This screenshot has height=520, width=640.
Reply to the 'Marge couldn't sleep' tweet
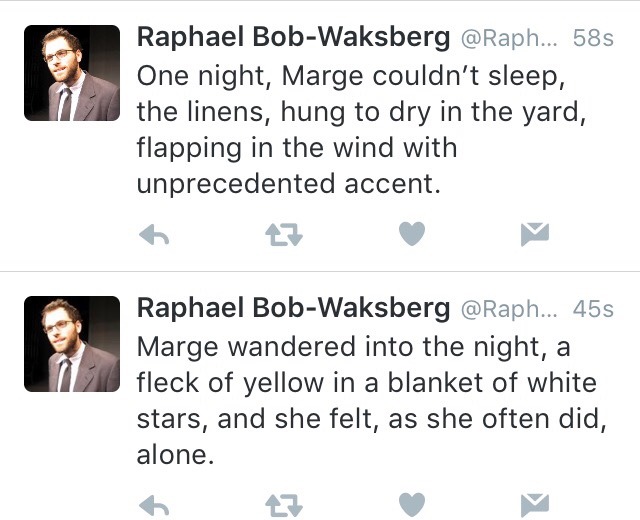tap(152, 234)
